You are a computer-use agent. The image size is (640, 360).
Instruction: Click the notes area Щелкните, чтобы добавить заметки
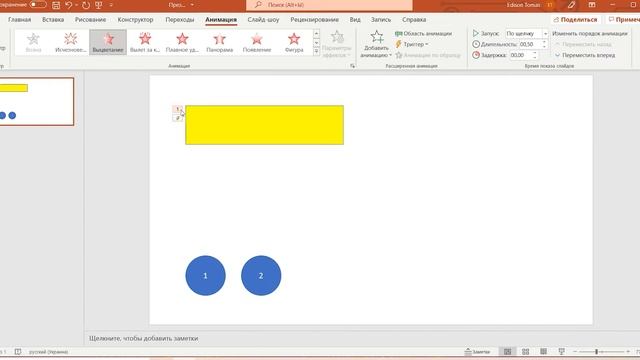coord(144,338)
